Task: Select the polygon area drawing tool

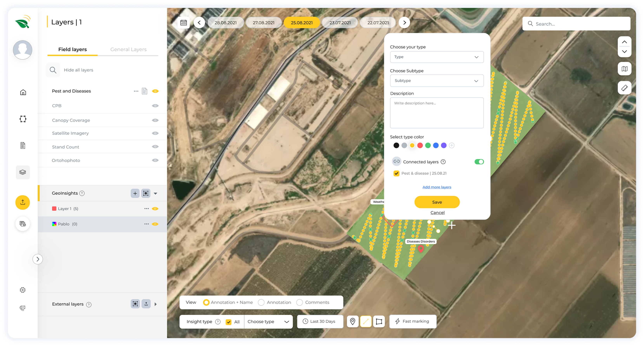Action: 379,321
